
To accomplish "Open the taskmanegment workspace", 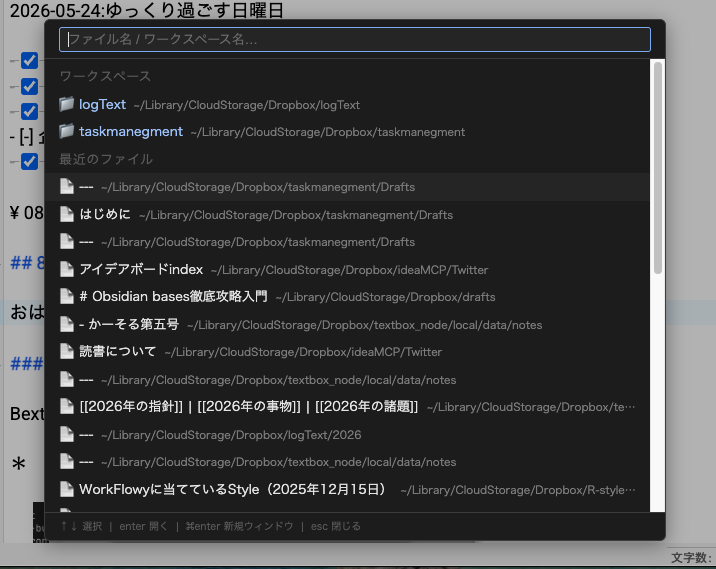I will (347, 132).
